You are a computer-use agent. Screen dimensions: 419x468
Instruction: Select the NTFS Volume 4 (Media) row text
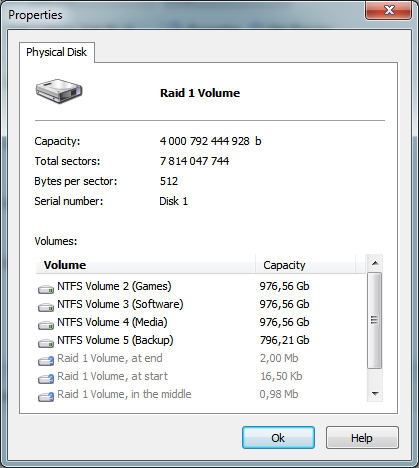[112, 322]
